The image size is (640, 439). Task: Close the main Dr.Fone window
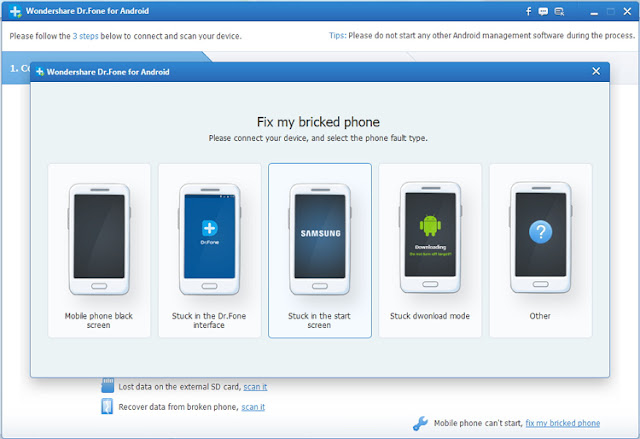[x=627, y=11]
